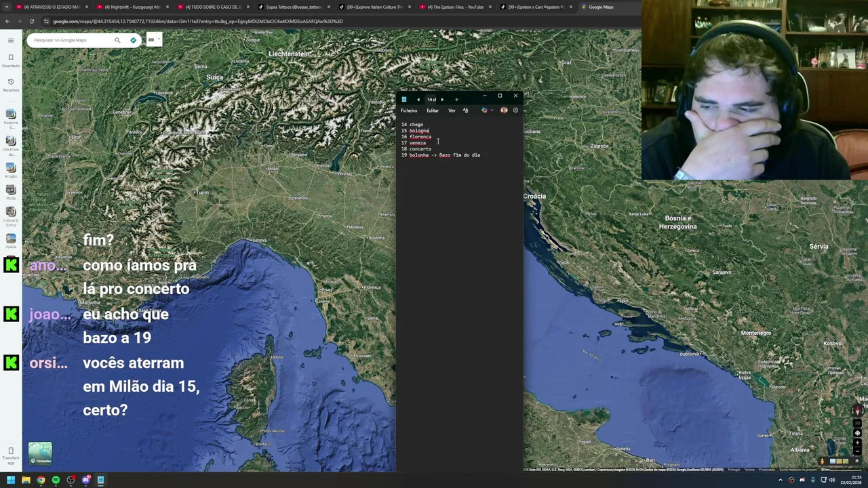
Task: Click the Pegman Street View icon
Action: (x=823, y=461)
